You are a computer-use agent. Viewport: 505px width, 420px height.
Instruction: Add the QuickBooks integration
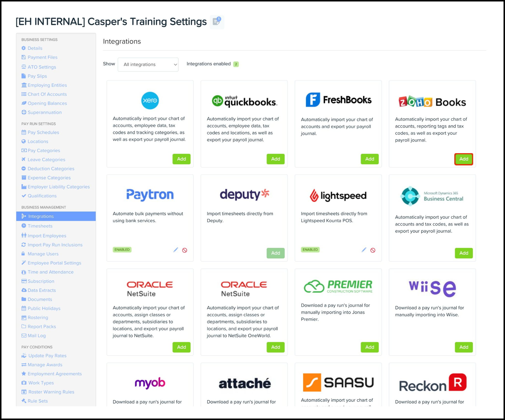[x=275, y=159]
